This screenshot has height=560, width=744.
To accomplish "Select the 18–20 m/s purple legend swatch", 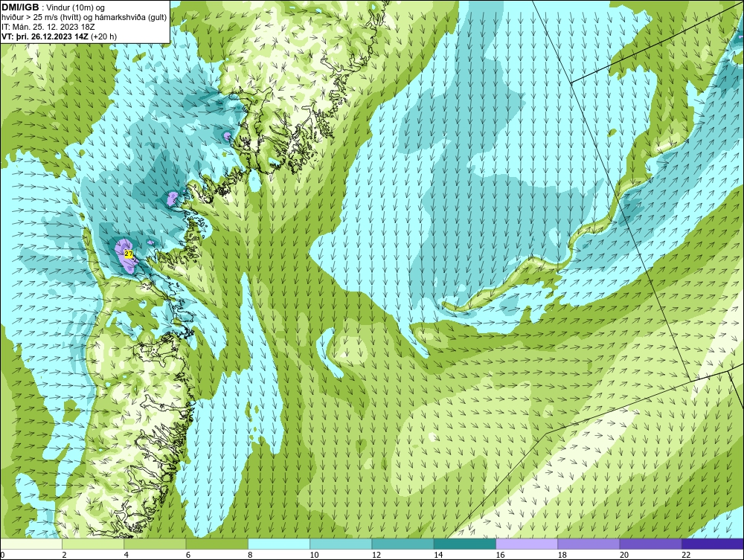I will click(x=589, y=544).
